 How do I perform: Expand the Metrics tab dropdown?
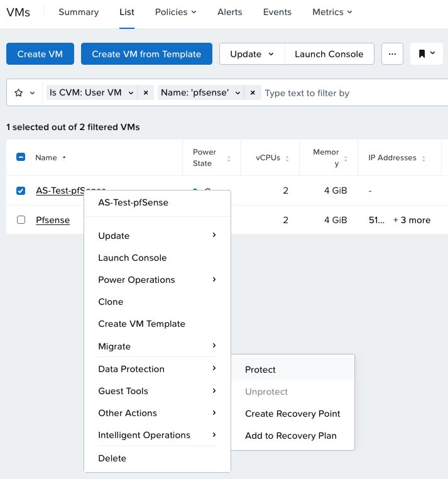332,12
